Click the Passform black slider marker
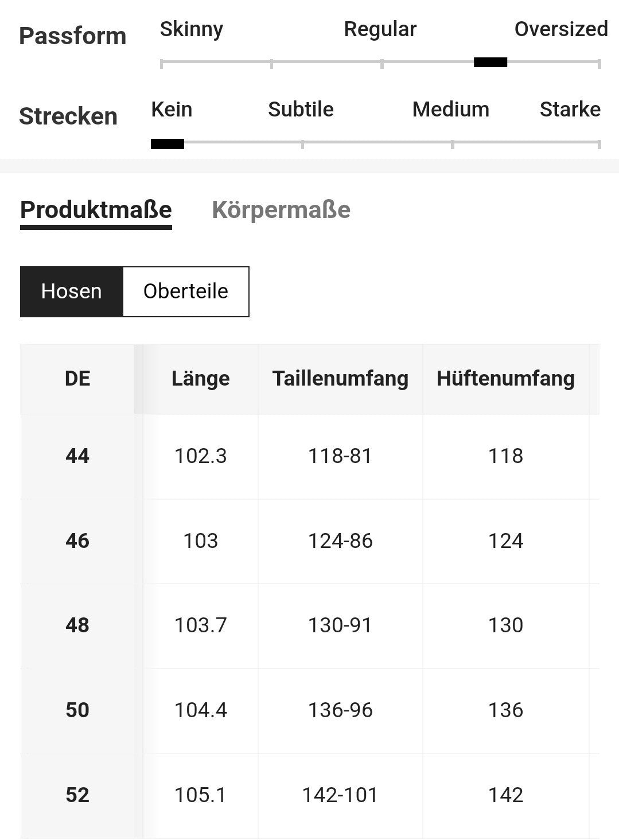 490,63
